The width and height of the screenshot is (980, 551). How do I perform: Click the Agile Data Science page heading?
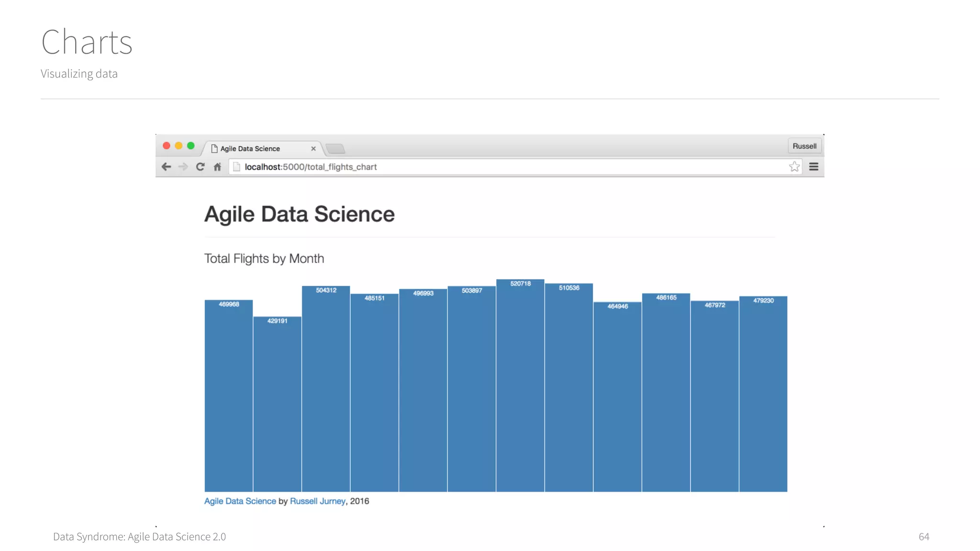pyautogui.click(x=300, y=214)
